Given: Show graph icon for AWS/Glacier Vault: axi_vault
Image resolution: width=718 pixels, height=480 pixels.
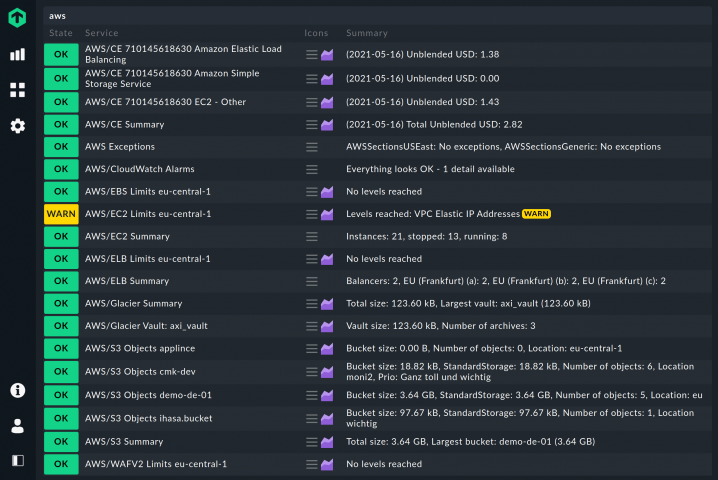Looking at the screenshot, I should [327, 326].
